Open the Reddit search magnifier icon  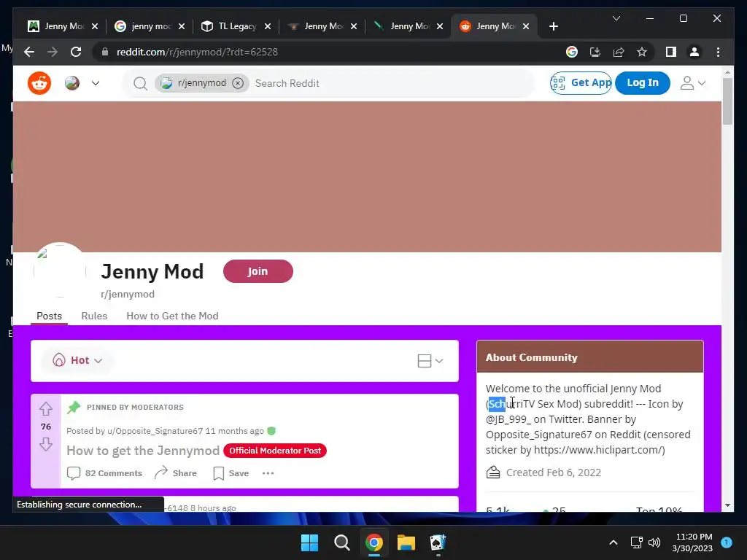pyautogui.click(x=140, y=84)
